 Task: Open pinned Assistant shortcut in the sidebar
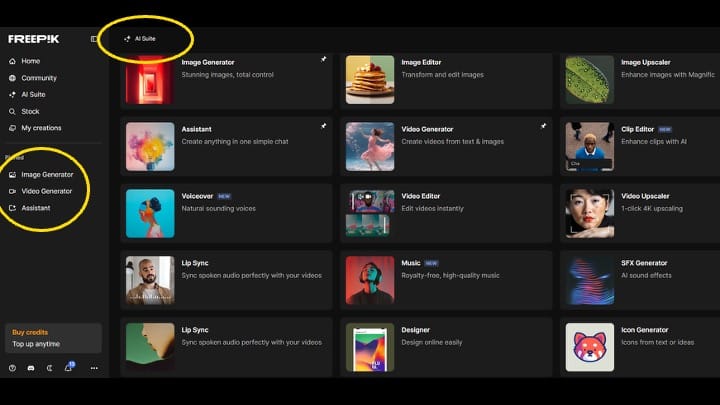(35, 208)
